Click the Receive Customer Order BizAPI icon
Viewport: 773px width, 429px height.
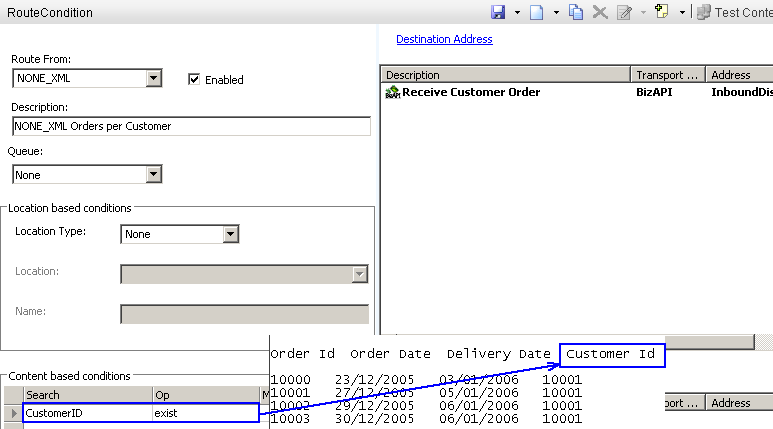[x=393, y=92]
